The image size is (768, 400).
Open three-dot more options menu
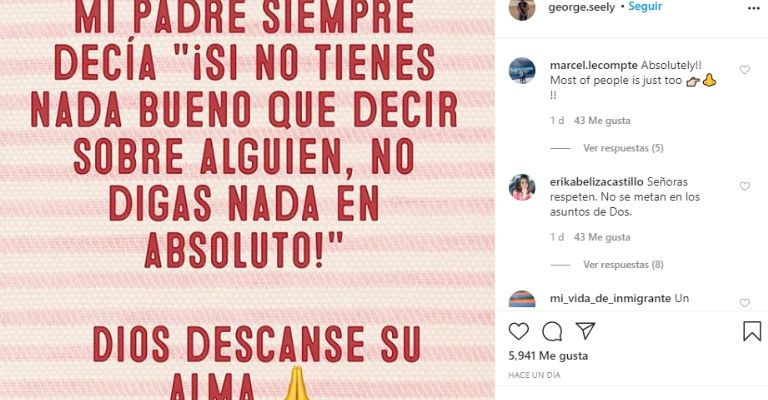(x=753, y=8)
